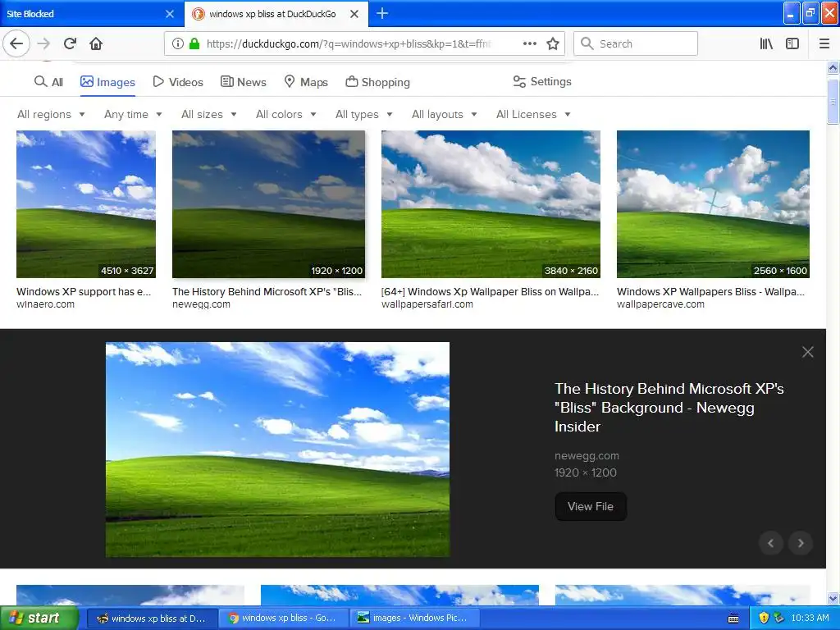Open the 3840 × 2160 wallpapersafari thumbnail

[491, 204]
